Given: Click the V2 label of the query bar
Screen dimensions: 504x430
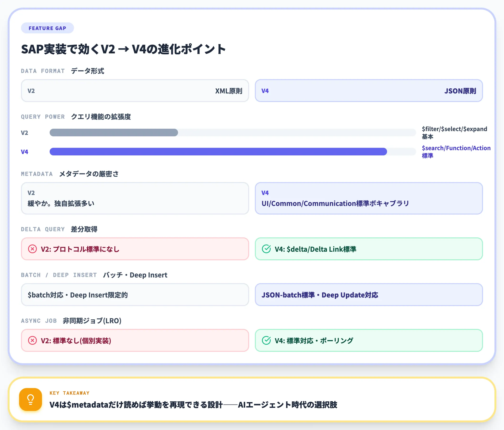Looking at the screenshot, I should tap(25, 133).
